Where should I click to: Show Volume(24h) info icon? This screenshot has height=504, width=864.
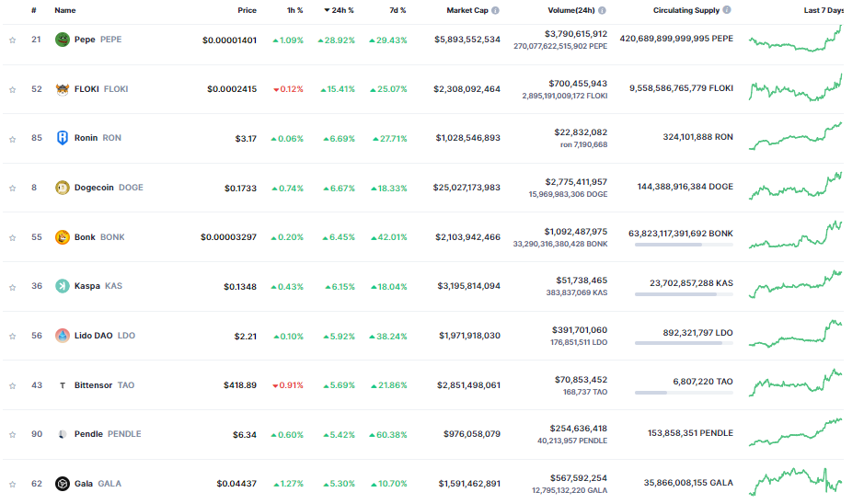[602, 10]
